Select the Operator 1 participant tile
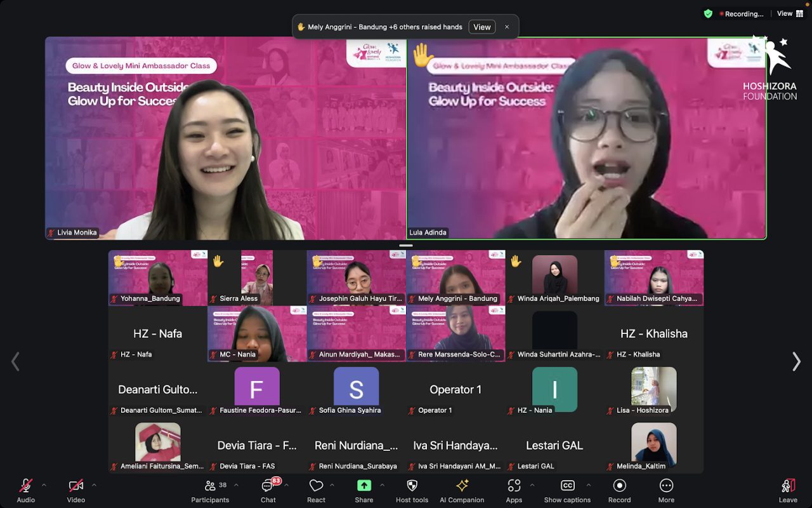This screenshot has width=812, height=508. 455,389
